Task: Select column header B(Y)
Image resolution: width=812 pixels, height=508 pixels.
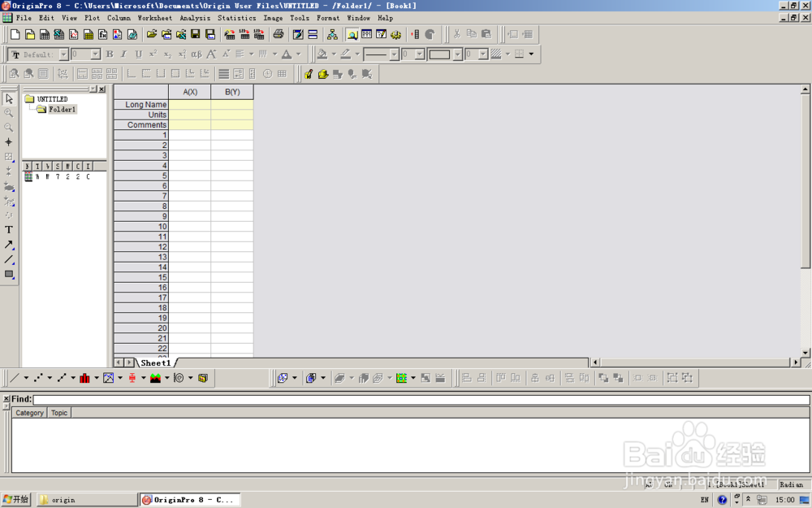Action: tap(232, 92)
